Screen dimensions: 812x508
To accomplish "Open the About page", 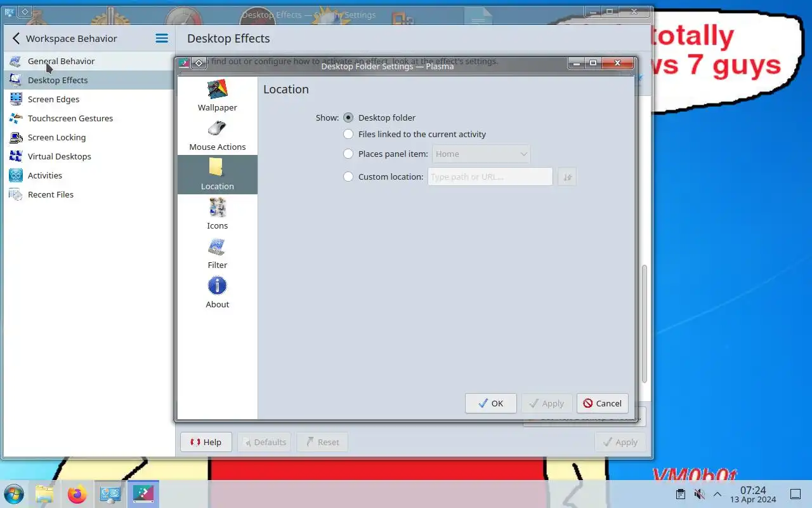I will pyautogui.click(x=217, y=293).
